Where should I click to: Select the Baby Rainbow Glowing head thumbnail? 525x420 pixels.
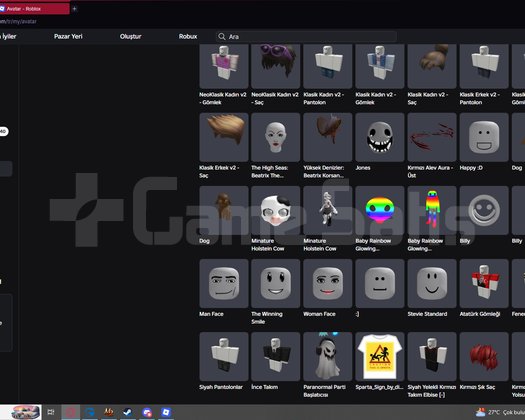click(x=380, y=210)
